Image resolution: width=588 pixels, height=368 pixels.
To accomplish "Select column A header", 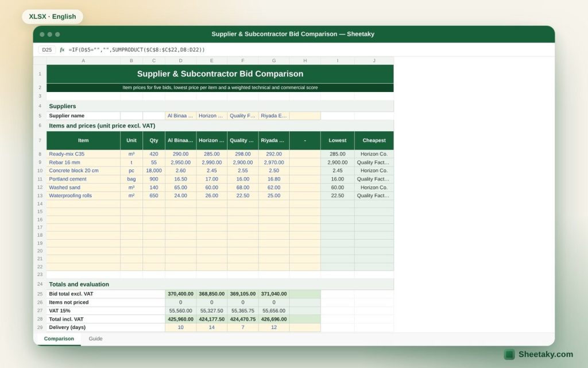I will tap(83, 60).
